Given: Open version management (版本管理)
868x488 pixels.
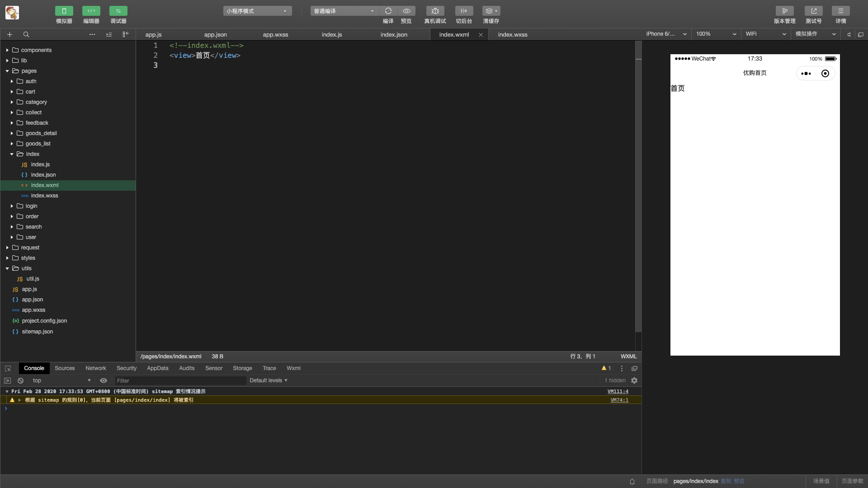Looking at the screenshot, I should [784, 11].
